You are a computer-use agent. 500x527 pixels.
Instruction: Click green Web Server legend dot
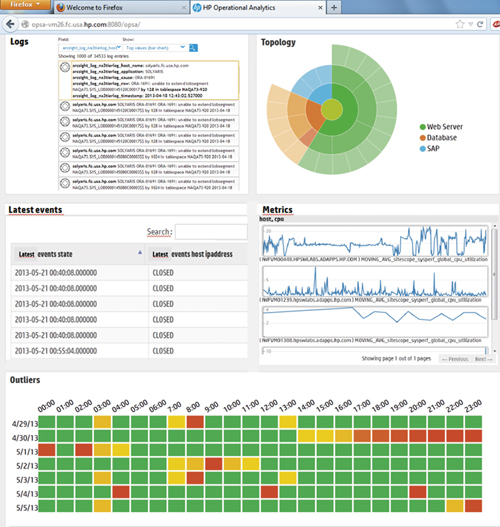click(x=423, y=127)
